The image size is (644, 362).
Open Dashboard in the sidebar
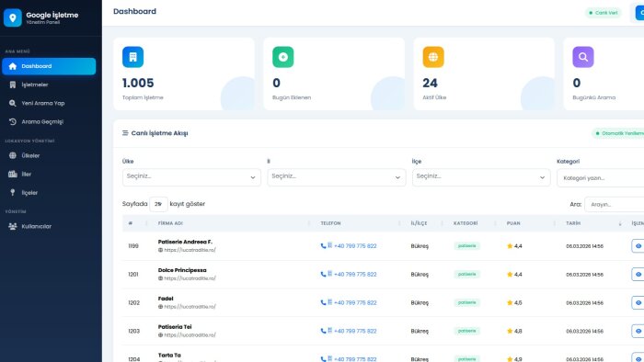[49, 66]
